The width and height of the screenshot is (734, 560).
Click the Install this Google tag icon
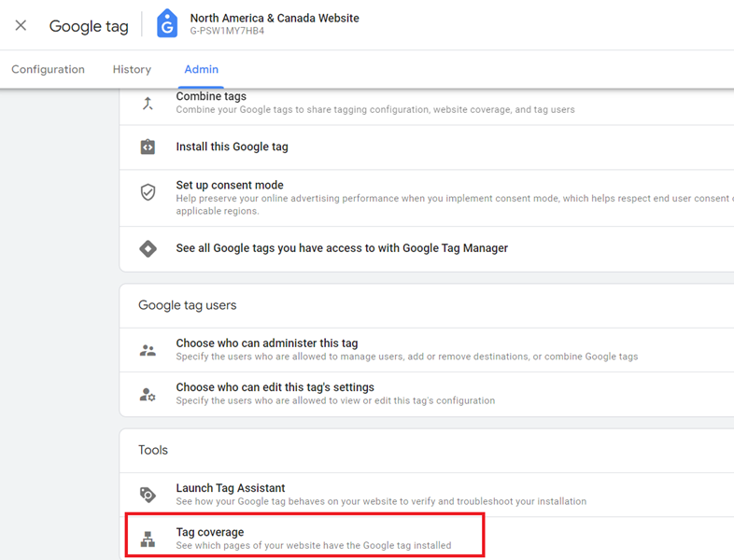coord(148,147)
